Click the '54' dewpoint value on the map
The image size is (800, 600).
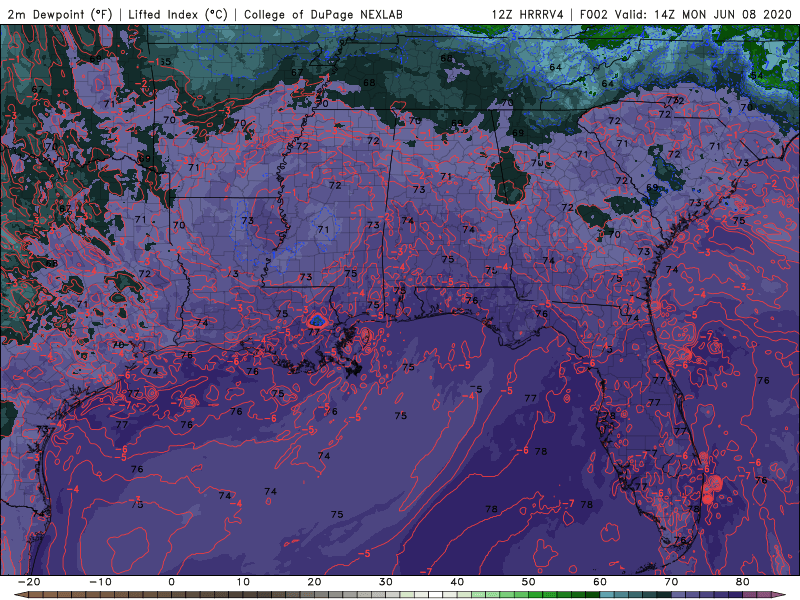coord(756,76)
